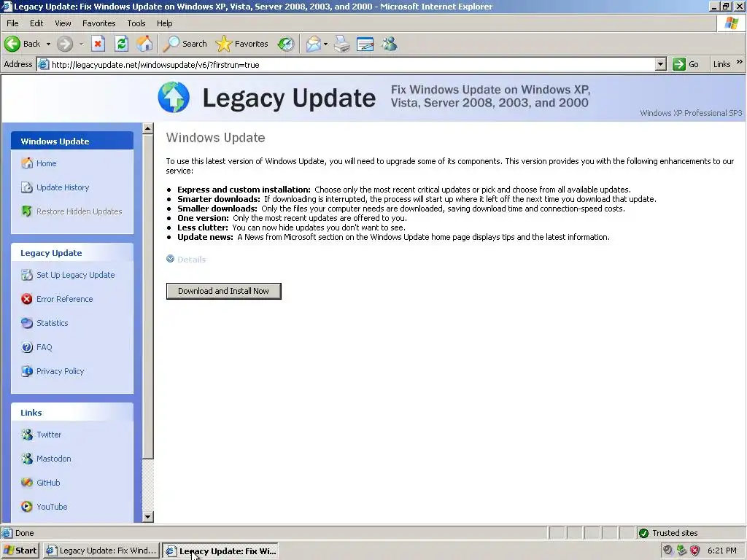This screenshot has height=560, width=747.
Task: Open the Edit menu
Action: [36, 23]
